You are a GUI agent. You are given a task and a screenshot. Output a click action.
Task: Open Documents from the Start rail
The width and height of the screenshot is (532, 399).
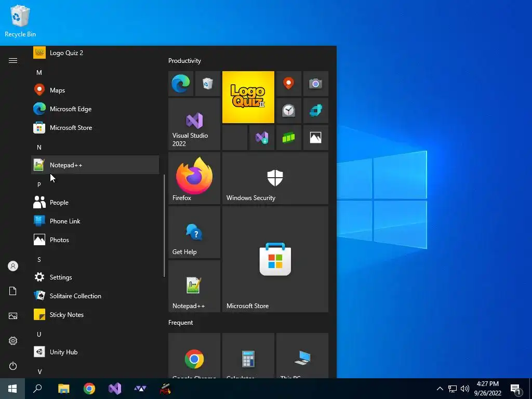pos(13,291)
